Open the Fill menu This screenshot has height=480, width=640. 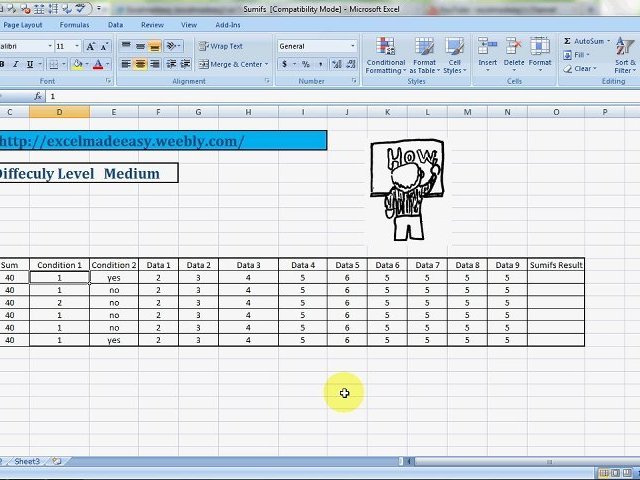click(576, 55)
